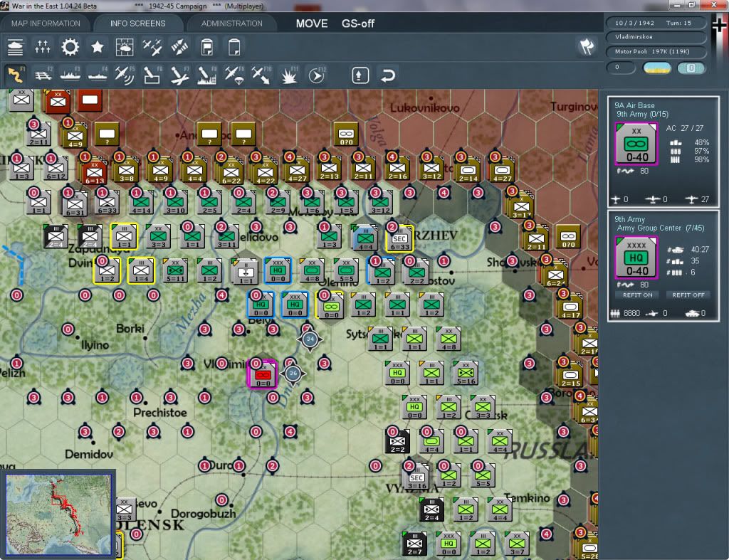Open the 9th Army header link in lower panel
This screenshot has width=729, height=560.
(629, 219)
